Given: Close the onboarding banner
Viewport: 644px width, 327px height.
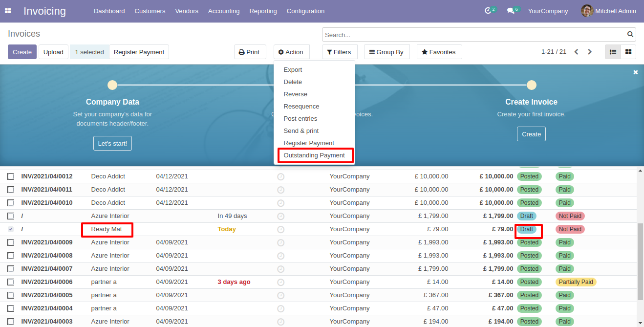Looking at the screenshot, I should pyautogui.click(x=636, y=72).
